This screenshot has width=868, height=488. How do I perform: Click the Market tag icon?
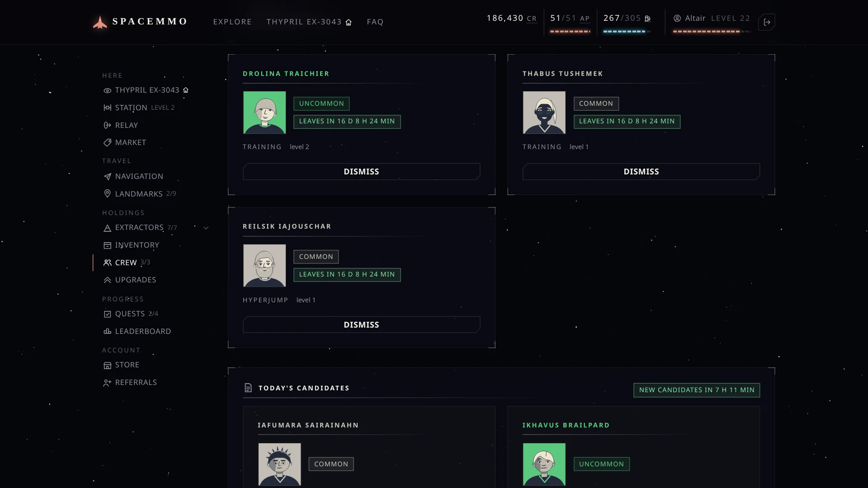click(107, 143)
